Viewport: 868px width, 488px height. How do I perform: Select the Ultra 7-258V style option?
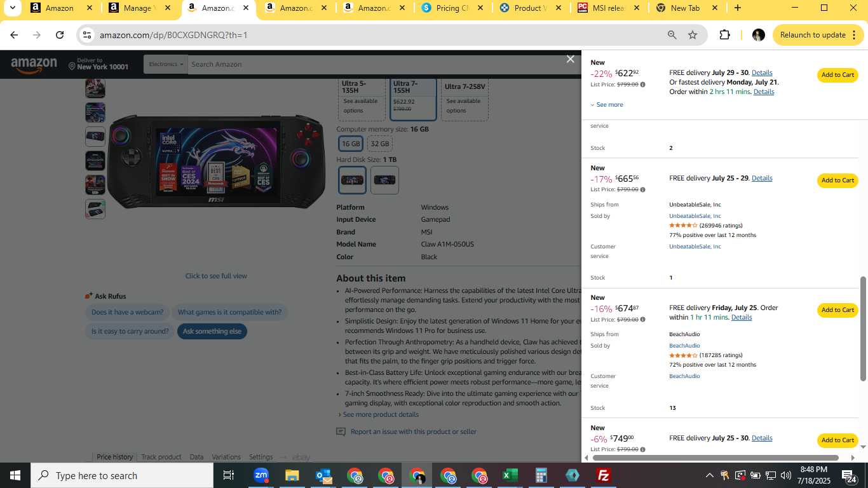tap(465, 99)
